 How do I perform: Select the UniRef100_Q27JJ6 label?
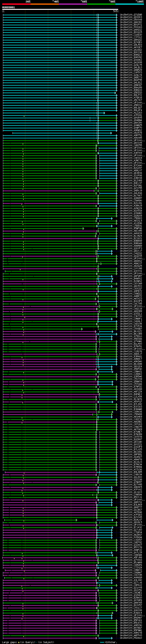click(131, 583)
